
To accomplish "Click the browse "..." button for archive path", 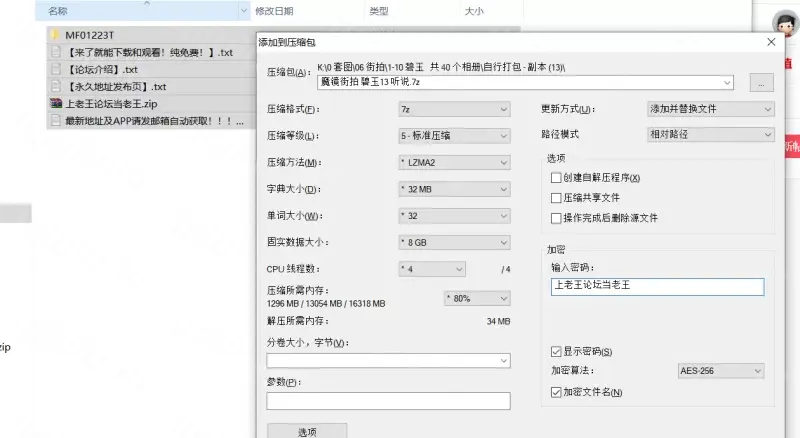I will 762,84.
